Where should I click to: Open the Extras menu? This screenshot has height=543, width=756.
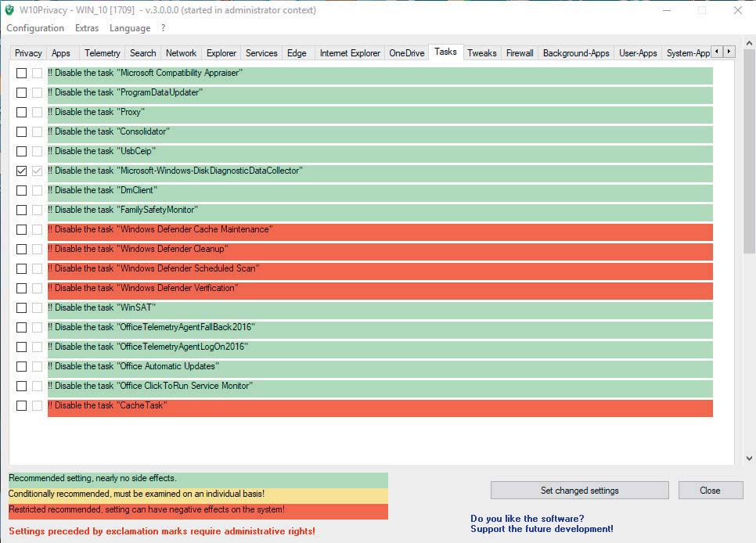coord(87,28)
